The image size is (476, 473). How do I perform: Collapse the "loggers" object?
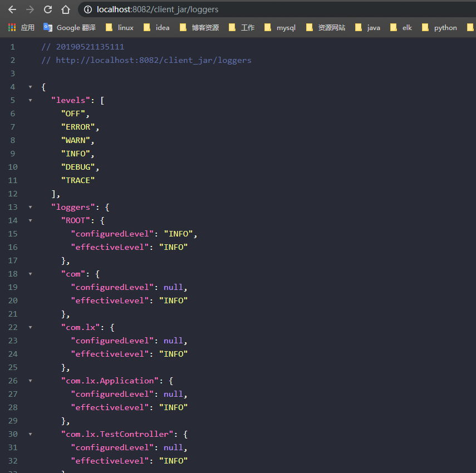(31, 207)
